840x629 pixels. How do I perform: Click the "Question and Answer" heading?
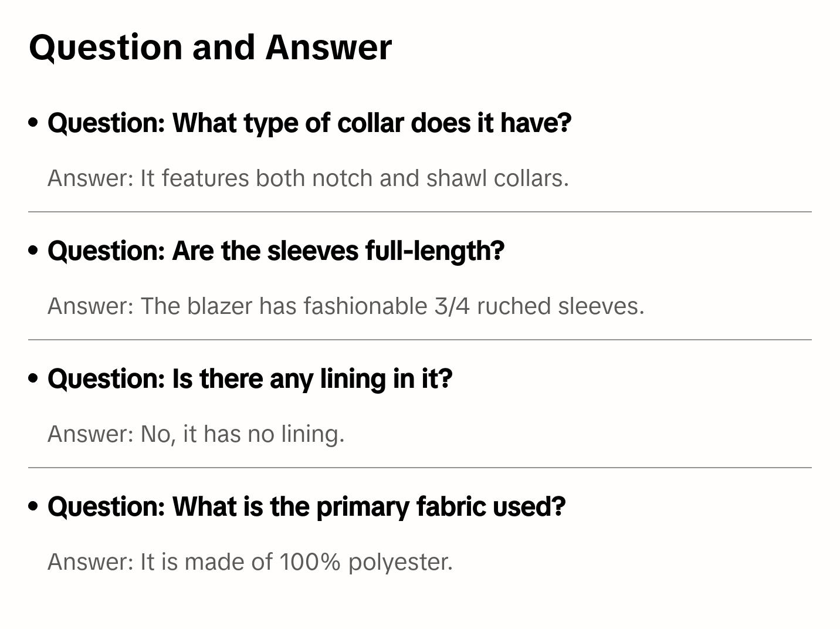[x=210, y=48]
